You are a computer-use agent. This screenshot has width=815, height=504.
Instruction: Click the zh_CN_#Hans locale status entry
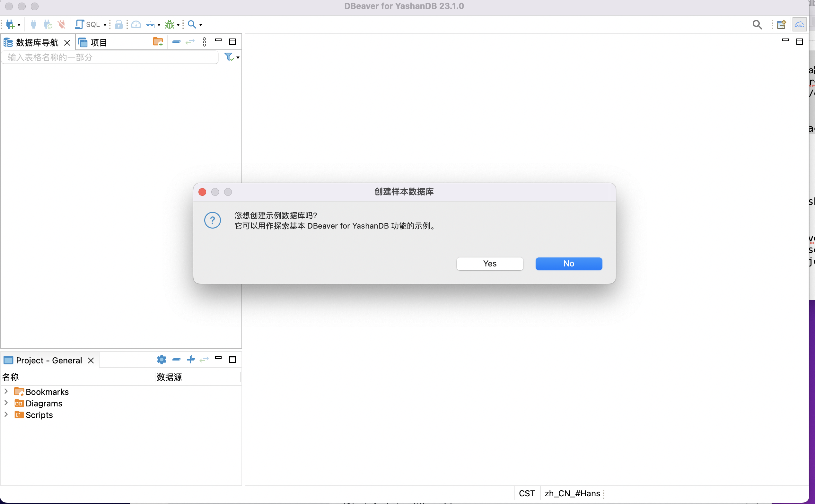click(x=572, y=493)
